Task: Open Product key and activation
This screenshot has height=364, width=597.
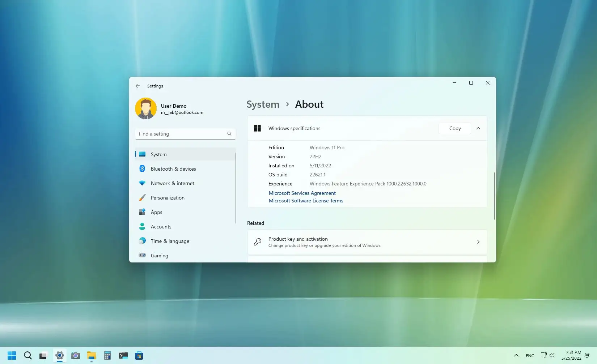Action: coord(367,242)
